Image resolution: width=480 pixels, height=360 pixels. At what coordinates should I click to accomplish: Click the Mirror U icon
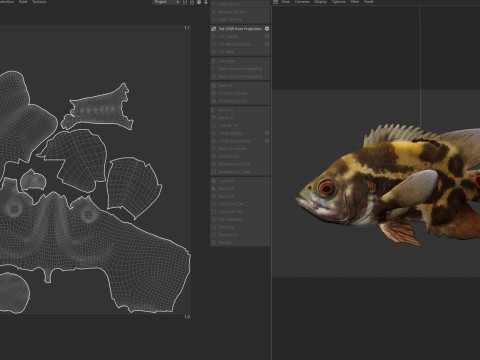click(x=214, y=110)
